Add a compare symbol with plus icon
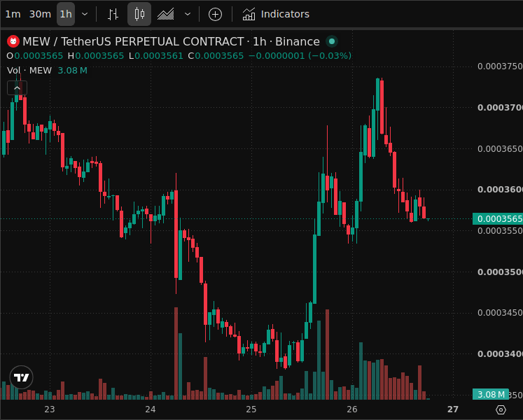 point(215,14)
